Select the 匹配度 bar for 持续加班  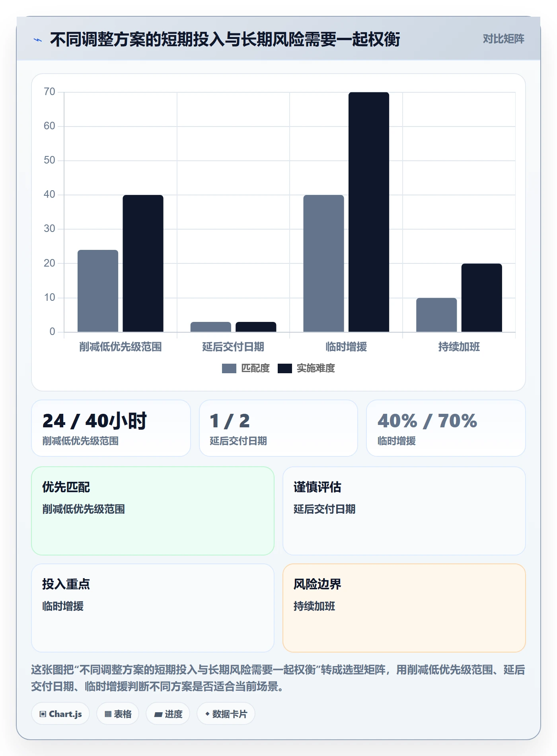point(436,315)
